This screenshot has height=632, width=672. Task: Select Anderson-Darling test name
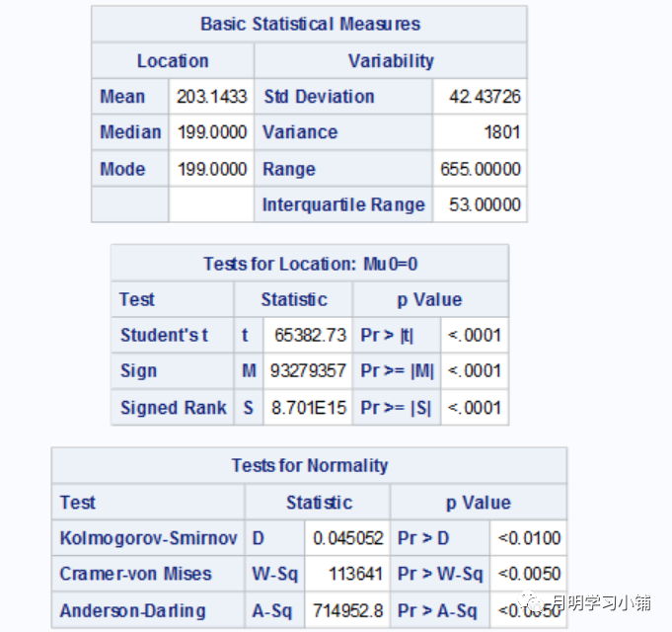133,610
